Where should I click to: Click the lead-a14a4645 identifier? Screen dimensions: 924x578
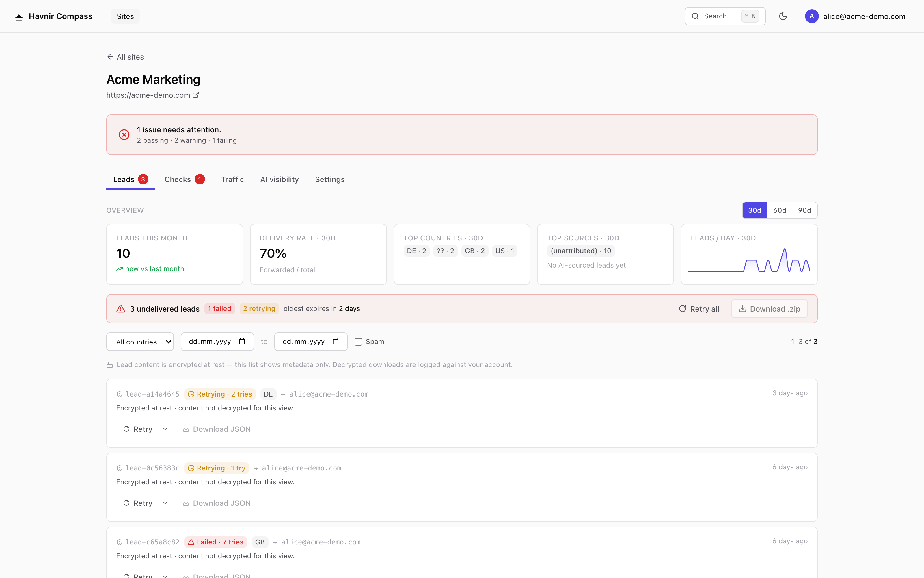click(152, 394)
